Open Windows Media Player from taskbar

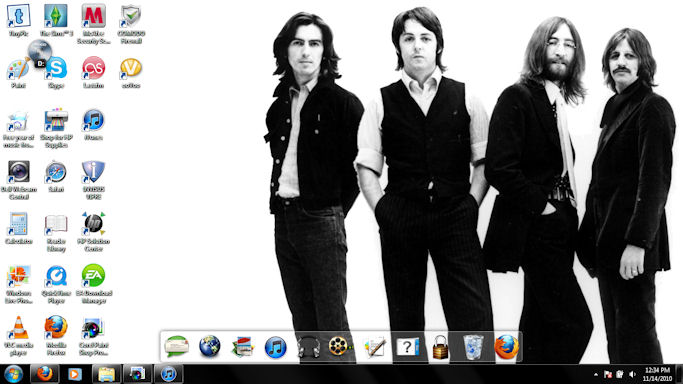coord(75,374)
